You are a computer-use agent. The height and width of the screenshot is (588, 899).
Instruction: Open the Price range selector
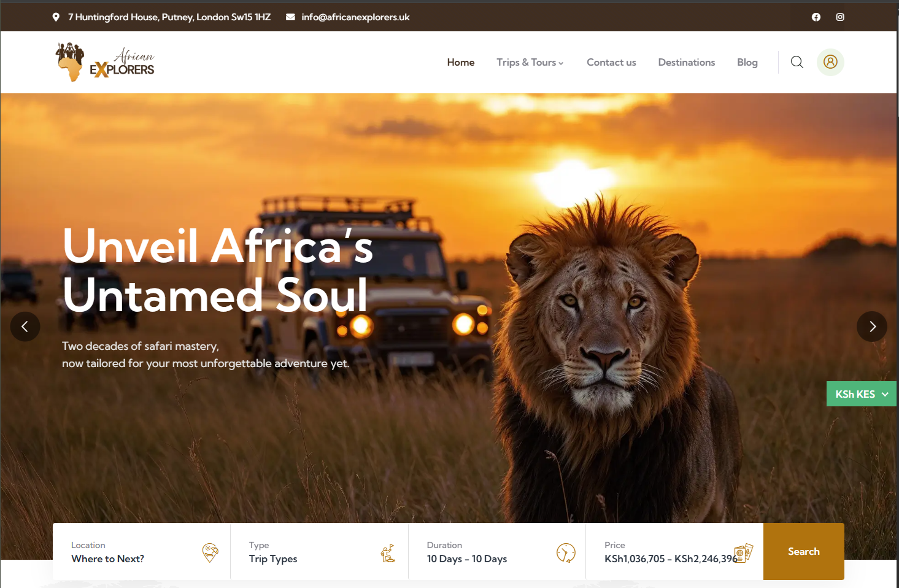point(674,551)
